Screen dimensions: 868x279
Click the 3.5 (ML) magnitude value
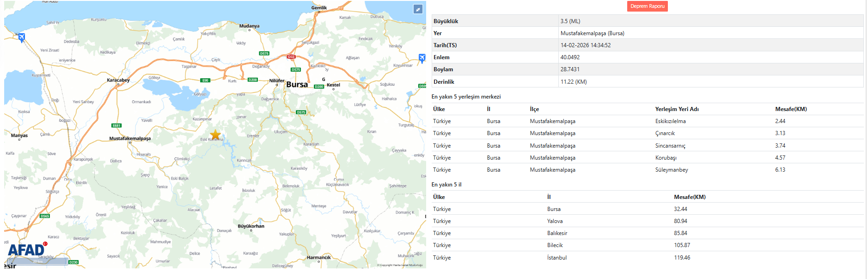[570, 21]
